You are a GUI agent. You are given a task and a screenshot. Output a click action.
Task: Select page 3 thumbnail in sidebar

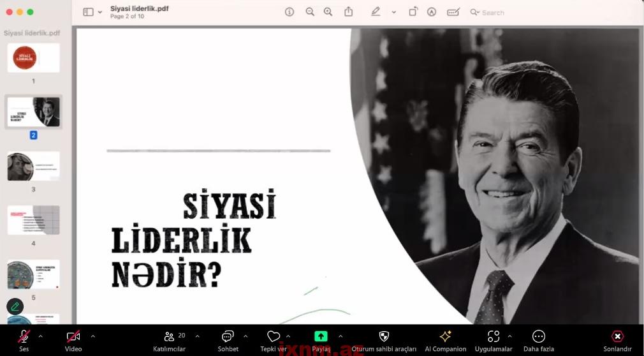pos(33,167)
